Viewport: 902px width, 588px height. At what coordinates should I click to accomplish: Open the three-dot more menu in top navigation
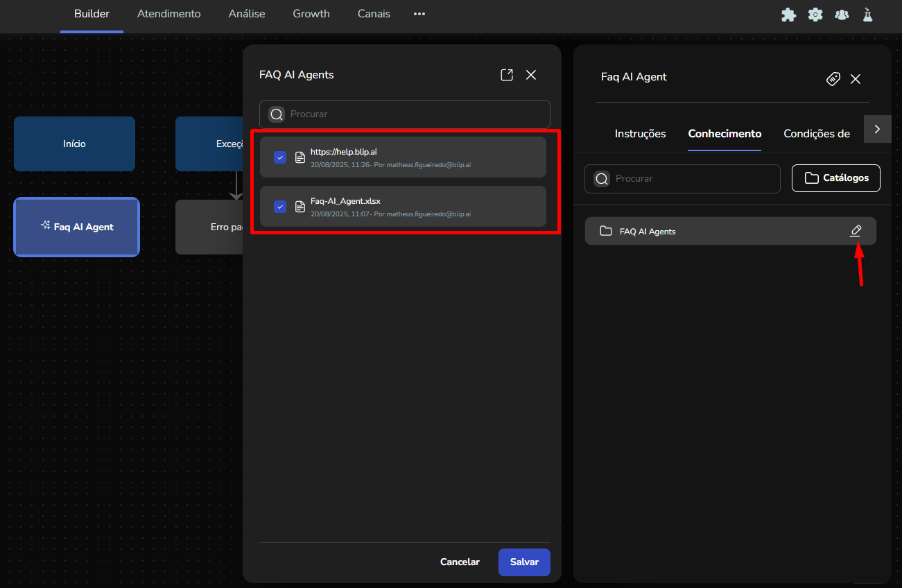pos(419,14)
